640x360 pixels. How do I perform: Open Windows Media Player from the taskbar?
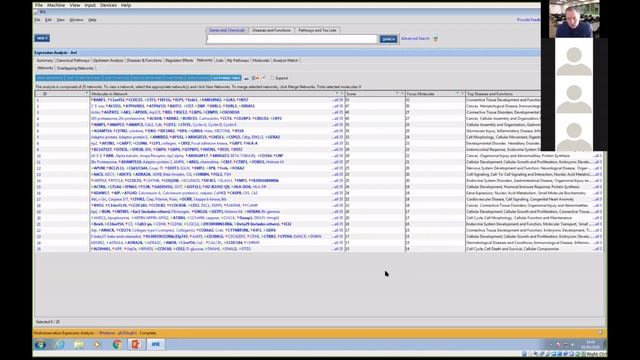coord(97,345)
